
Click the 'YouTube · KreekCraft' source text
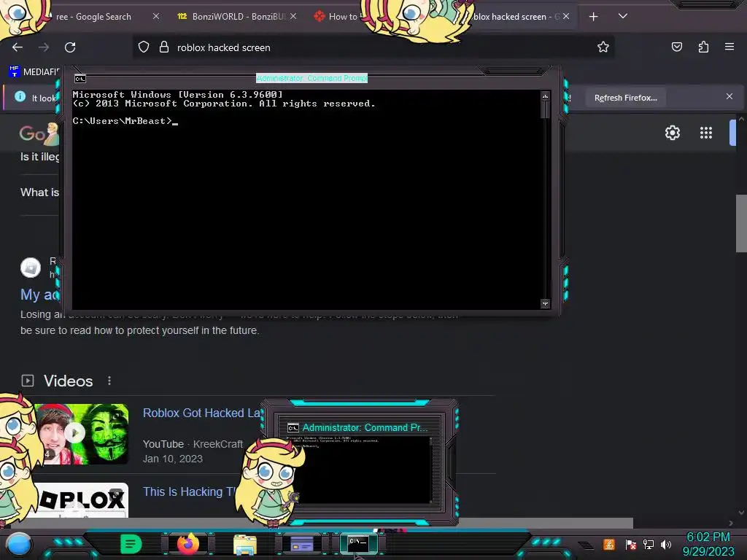[x=193, y=444]
